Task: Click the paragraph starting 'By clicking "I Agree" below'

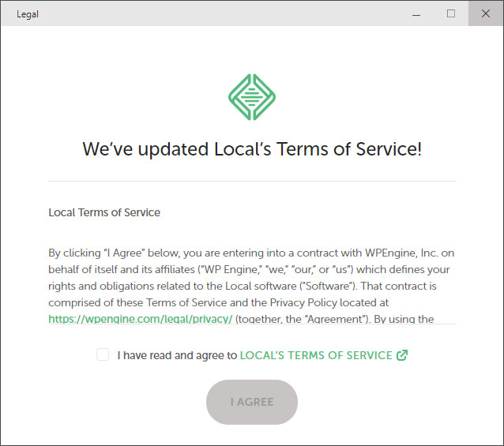Action: (251, 286)
